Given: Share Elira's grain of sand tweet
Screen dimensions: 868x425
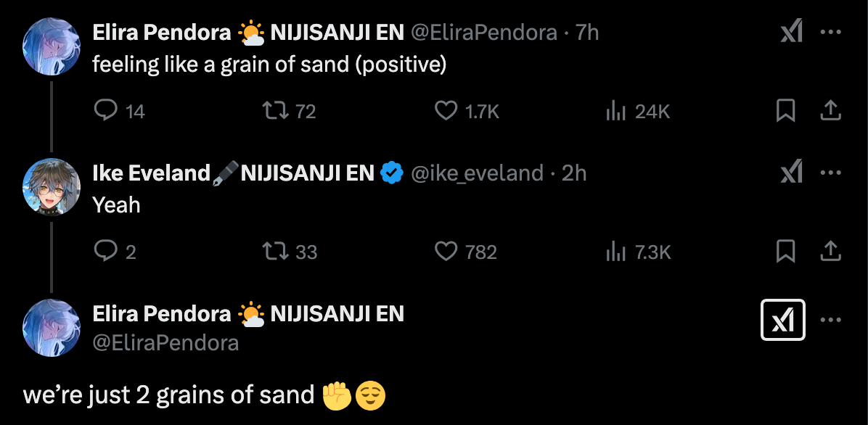Looking at the screenshot, I should 830,110.
